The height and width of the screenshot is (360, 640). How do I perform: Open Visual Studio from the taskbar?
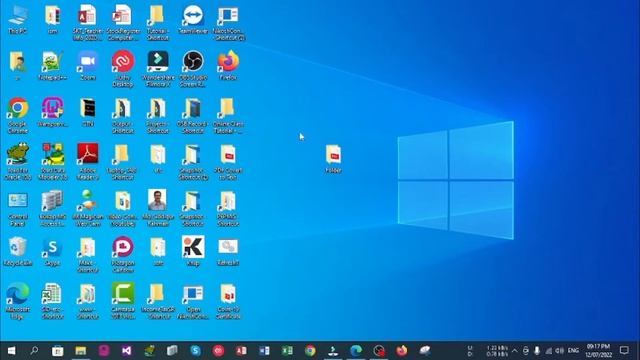pyautogui.click(x=127, y=350)
